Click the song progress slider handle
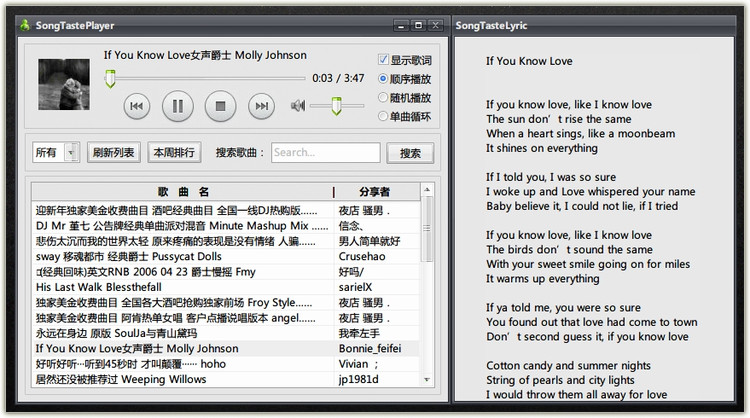The image size is (750, 418). click(110, 79)
